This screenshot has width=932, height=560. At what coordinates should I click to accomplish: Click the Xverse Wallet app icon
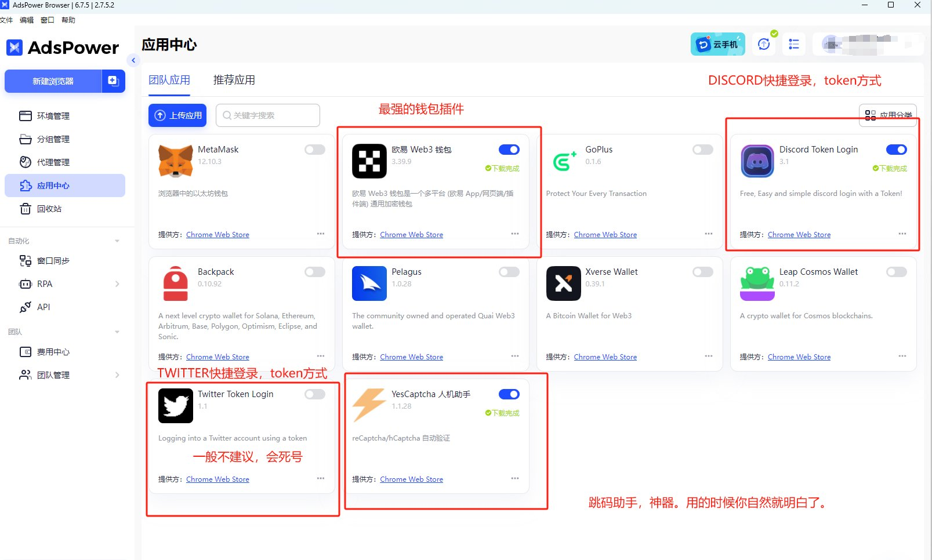coord(563,283)
